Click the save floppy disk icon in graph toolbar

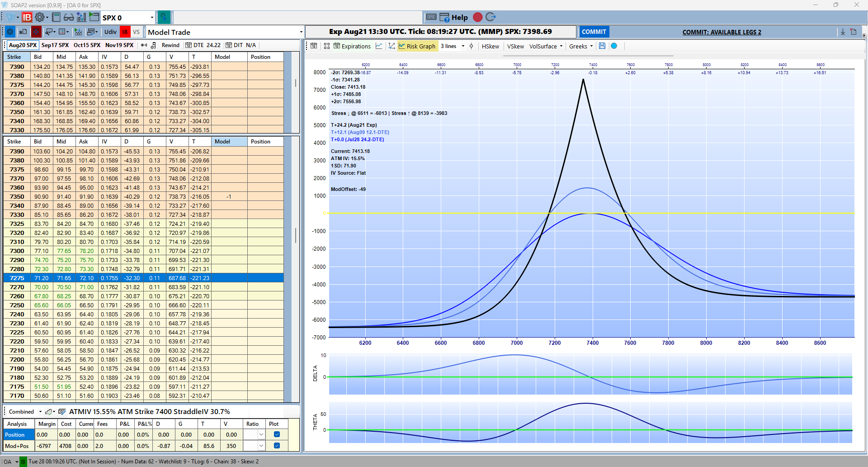[602, 46]
